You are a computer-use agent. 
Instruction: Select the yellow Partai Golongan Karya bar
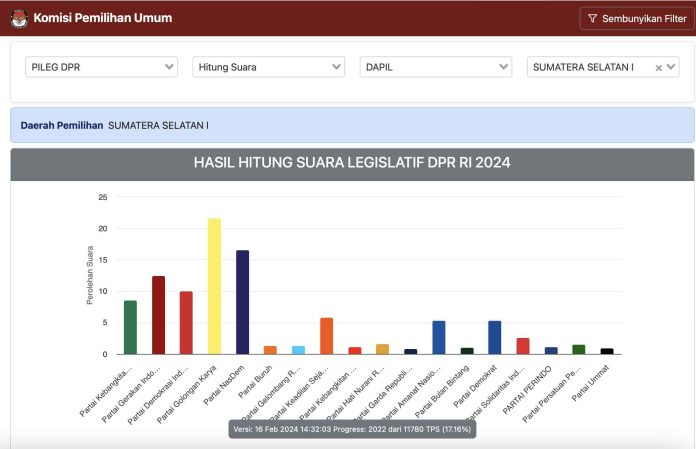coord(214,286)
